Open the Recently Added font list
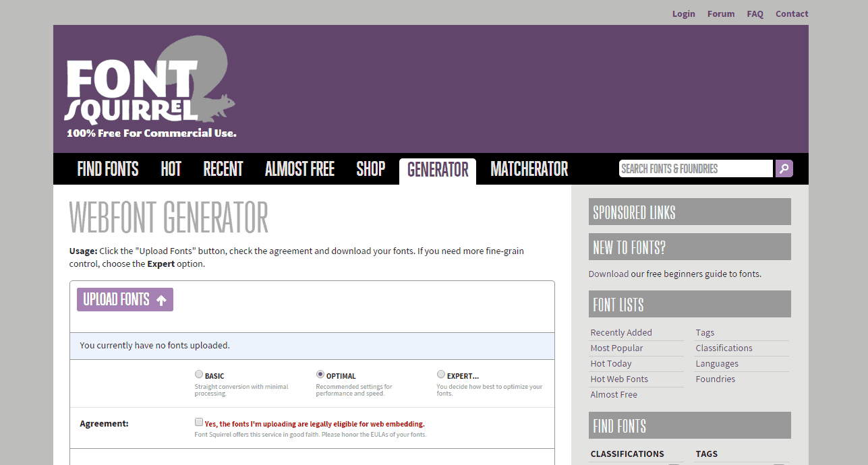 (x=621, y=333)
